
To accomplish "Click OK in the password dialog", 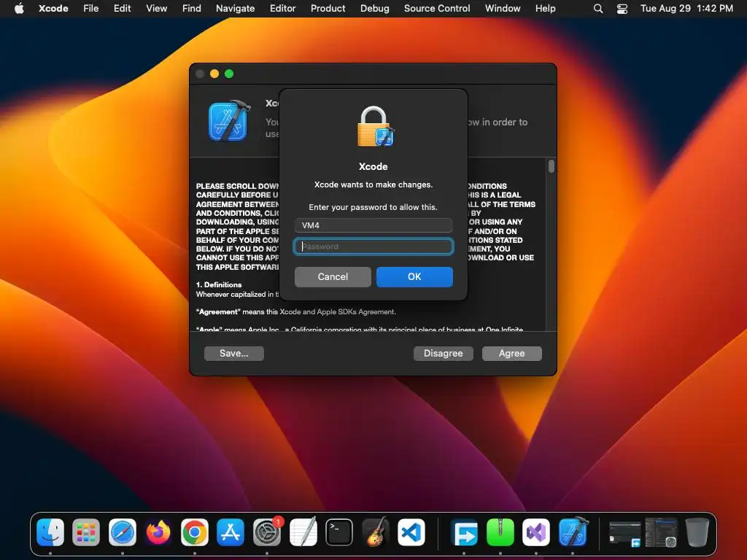I will click(x=414, y=276).
